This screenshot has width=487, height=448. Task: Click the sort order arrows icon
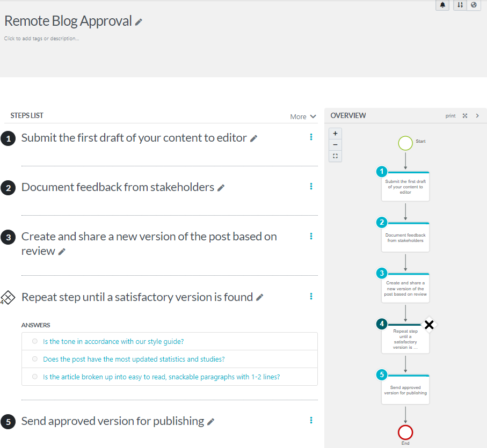tap(460, 5)
